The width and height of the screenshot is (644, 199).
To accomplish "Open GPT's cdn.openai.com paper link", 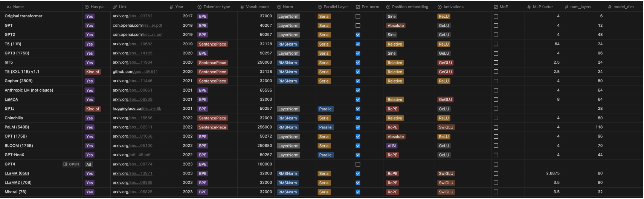I will point(137,26).
